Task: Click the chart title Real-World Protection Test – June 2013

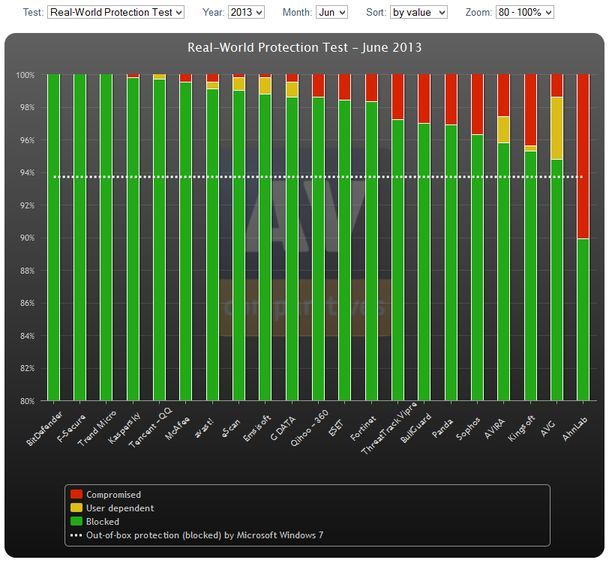Action: (304, 47)
